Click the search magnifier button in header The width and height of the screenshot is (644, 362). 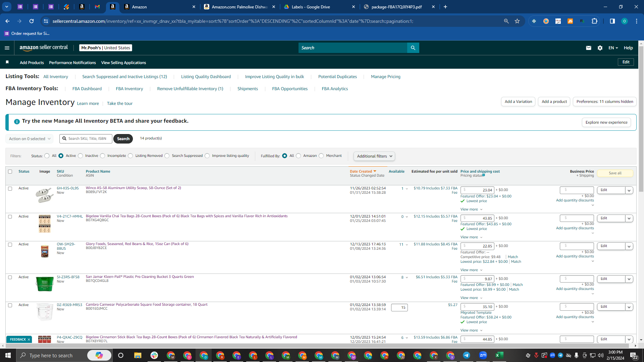413,48
